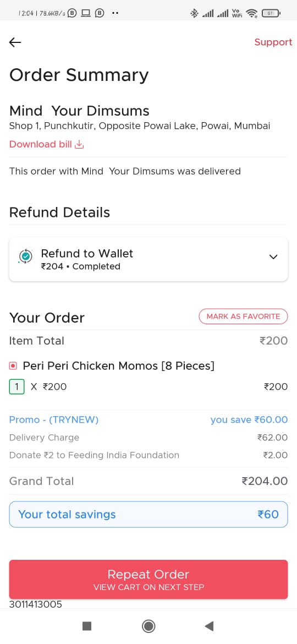Tap the Promo TRYNEW row

coord(148,420)
